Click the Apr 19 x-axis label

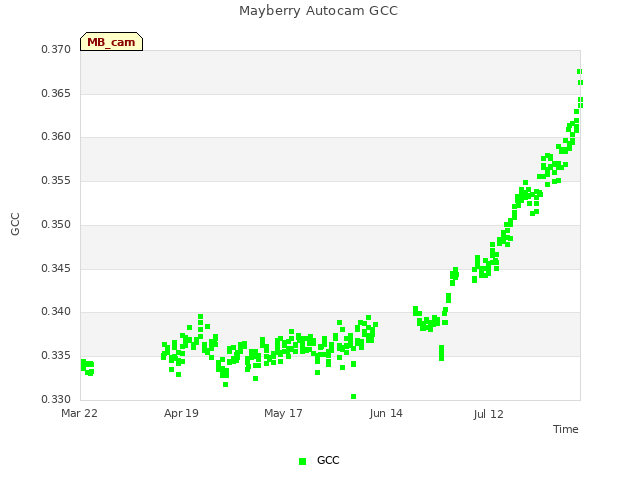point(181,413)
